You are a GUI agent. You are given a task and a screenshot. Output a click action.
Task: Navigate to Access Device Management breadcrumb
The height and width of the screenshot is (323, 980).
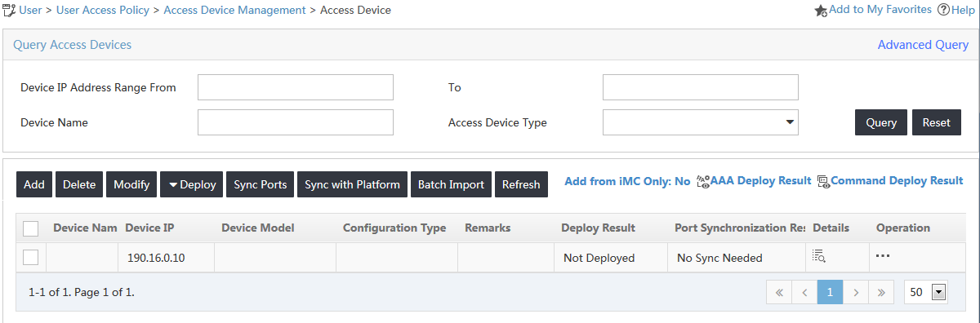coord(234,10)
